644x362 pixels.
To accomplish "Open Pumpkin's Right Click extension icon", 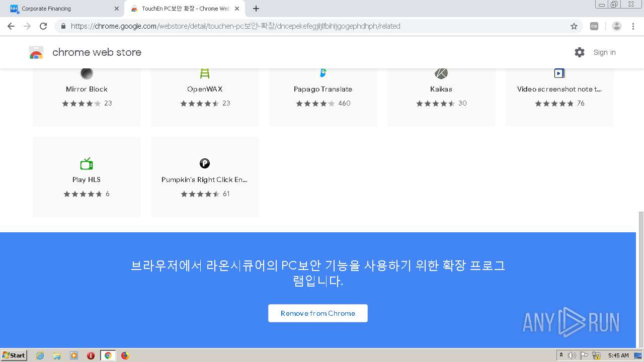I will point(205,163).
